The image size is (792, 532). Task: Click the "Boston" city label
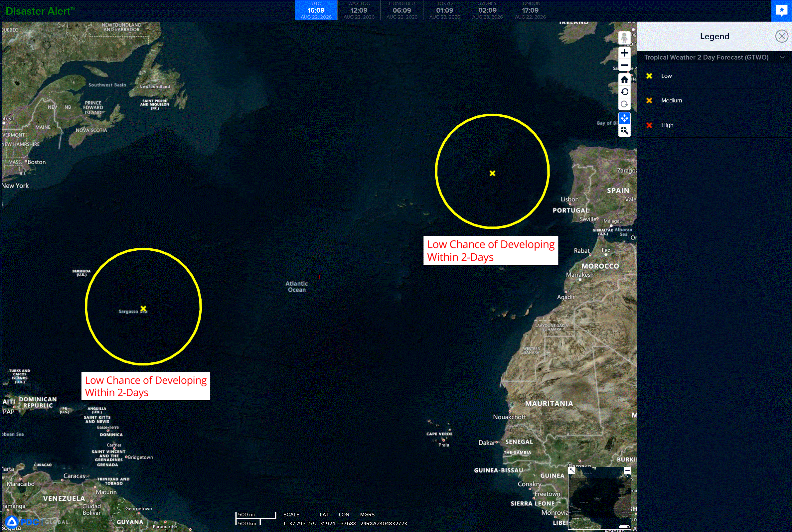[x=37, y=162]
